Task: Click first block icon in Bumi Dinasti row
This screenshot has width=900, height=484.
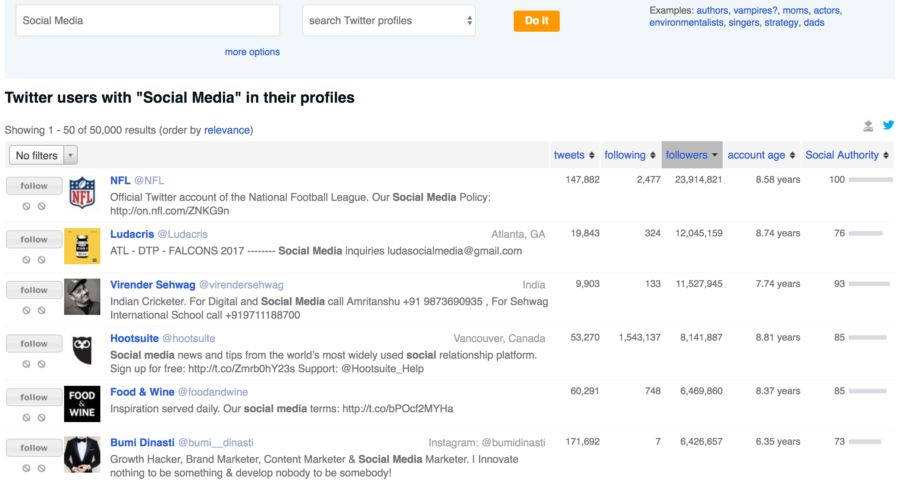Action: tap(26, 468)
